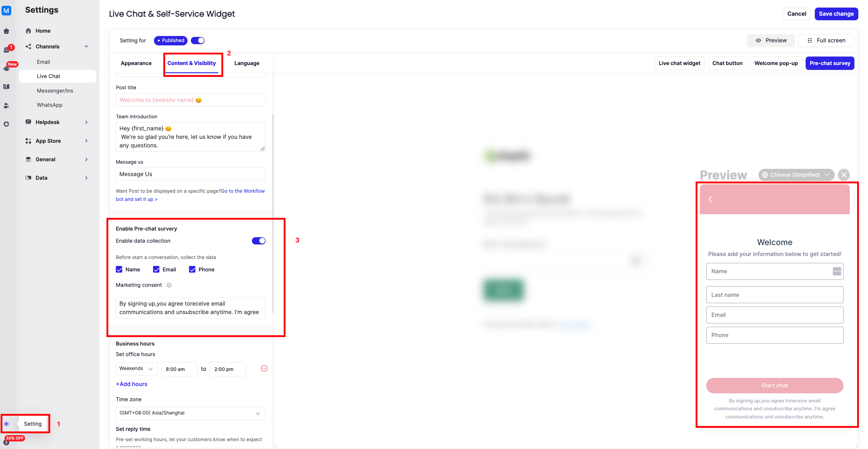Image resolution: width=868 pixels, height=449 pixels.
Task: Click the Save change button
Action: pos(836,14)
